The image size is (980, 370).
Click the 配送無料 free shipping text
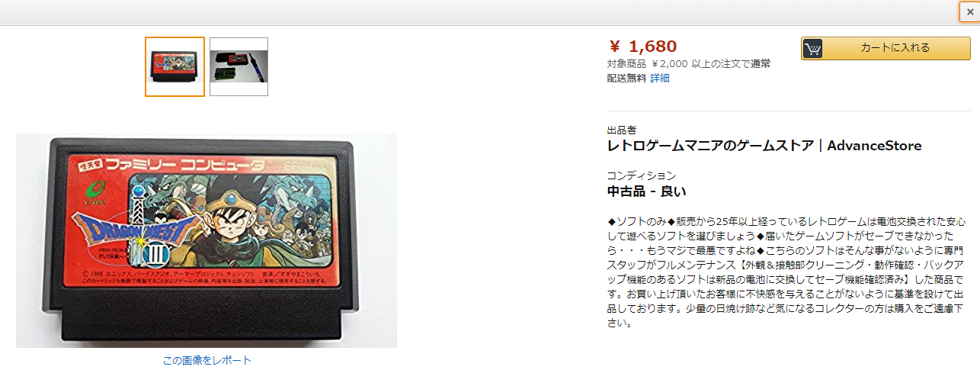(x=626, y=78)
